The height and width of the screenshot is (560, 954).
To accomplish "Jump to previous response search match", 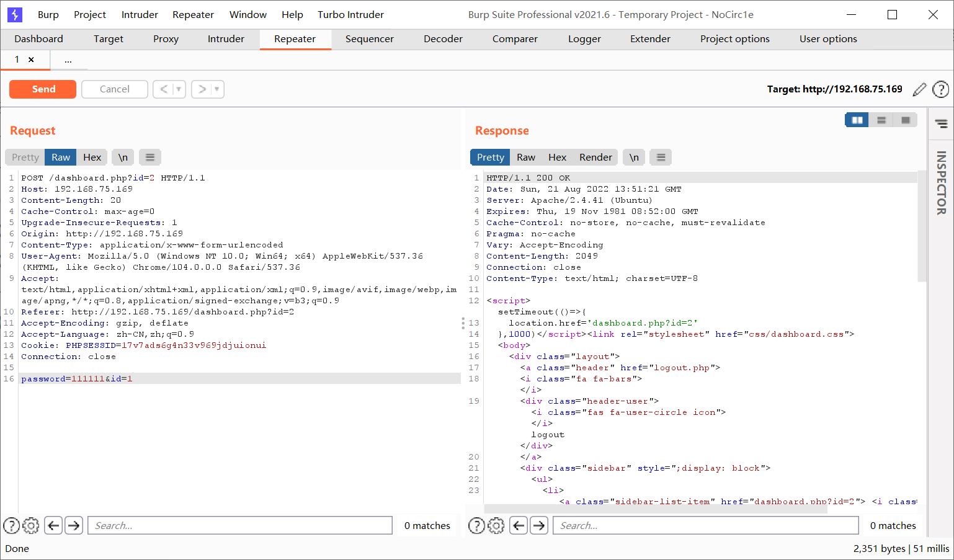I will pos(519,526).
